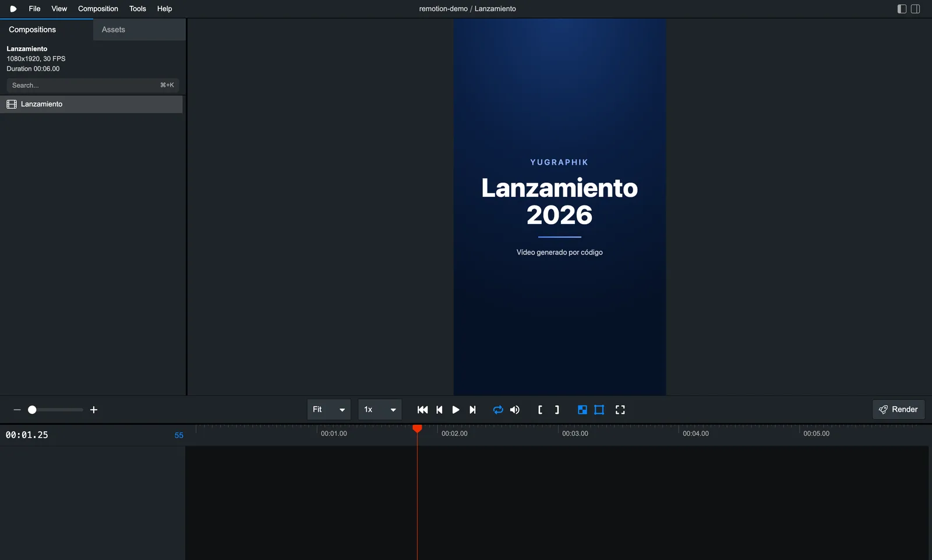Open the View menu
Viewport: 932px width, 560px height.
point(59,9)
